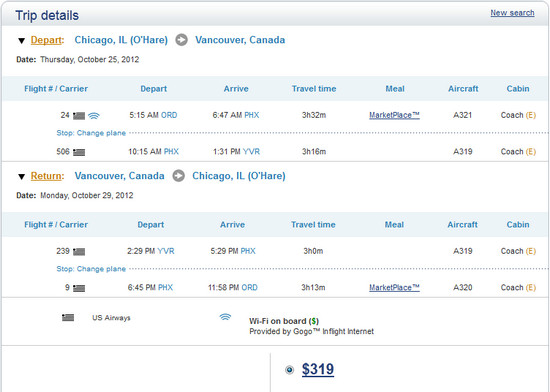
Task: Open the MarketPlace meal link for flight 9
Action: 394,288
